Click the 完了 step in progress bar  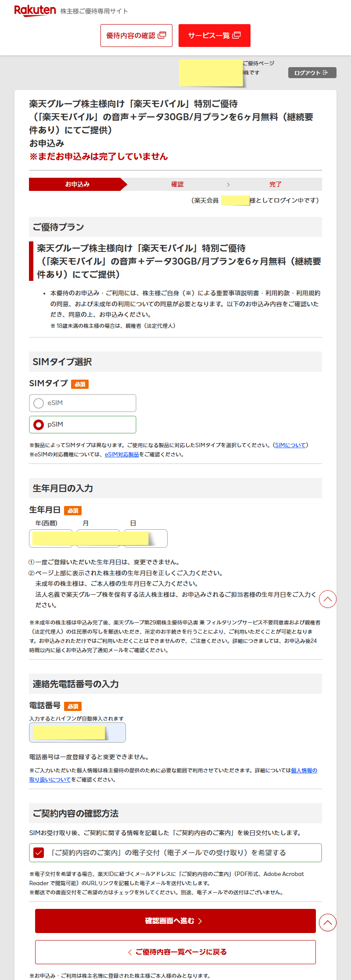click(x=276, y=184)
